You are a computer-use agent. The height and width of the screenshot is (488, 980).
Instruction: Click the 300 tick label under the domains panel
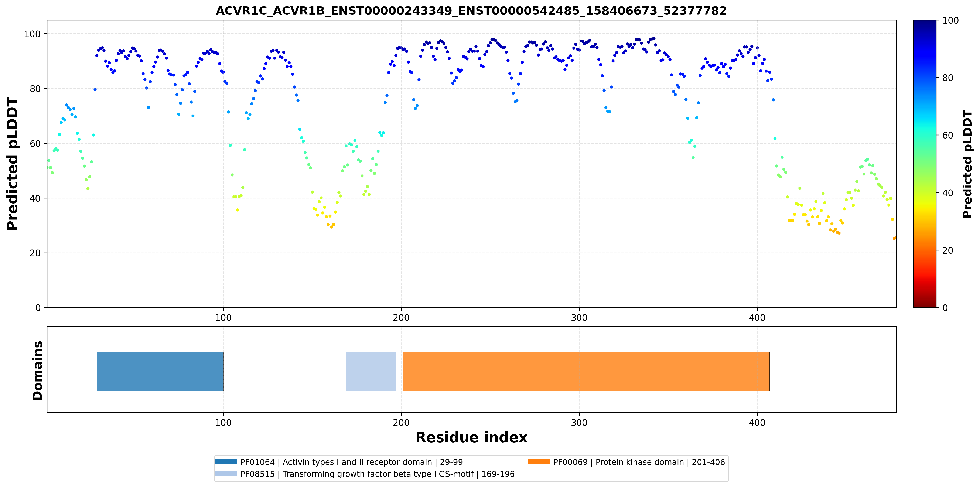(x=579, y=423)
